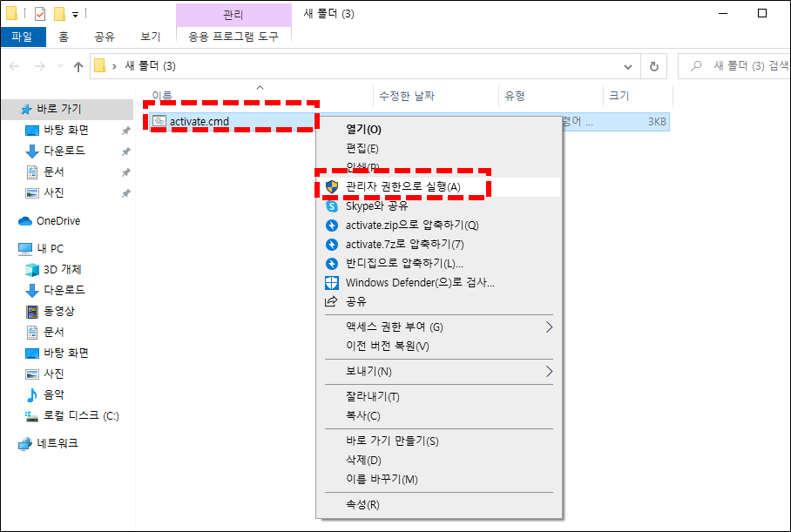Screen dimensions: 791x532
Task: Click the 동영상 film icon
Action: [32, 312]
